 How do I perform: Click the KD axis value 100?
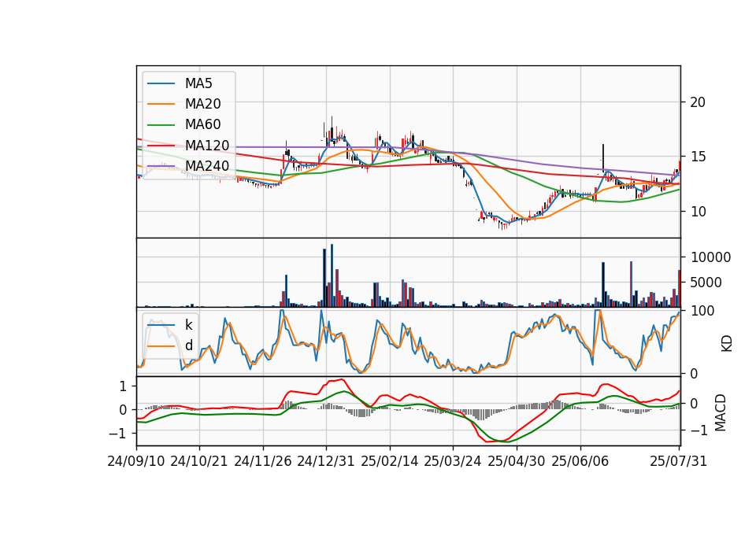coord(702,311)
